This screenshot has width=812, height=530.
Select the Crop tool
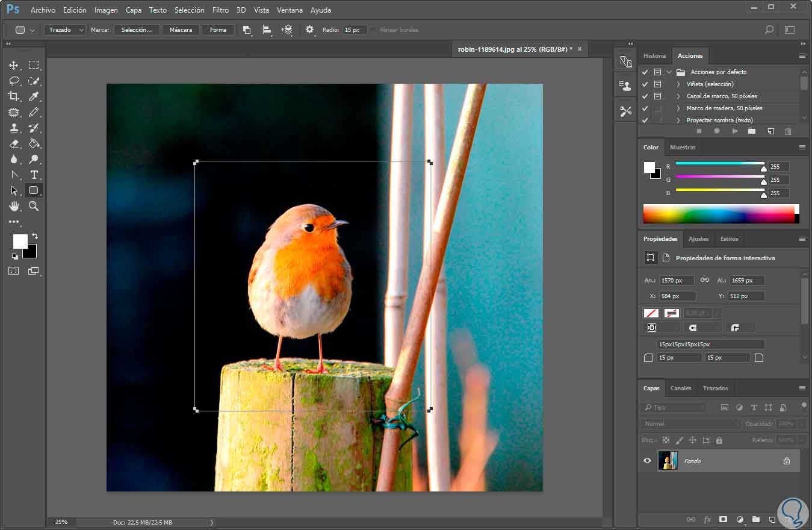point(14,96)
